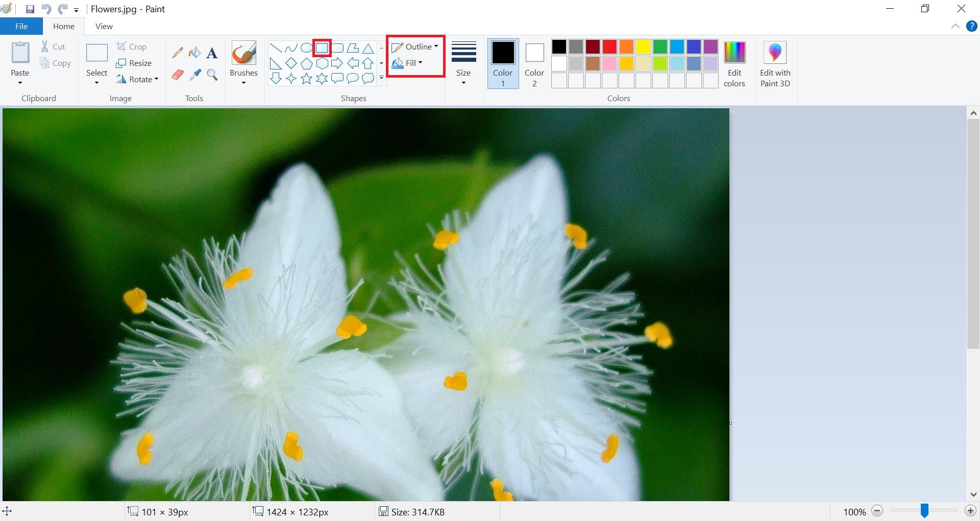Activate Color 1 swatch slot

[x=502, y=62]
